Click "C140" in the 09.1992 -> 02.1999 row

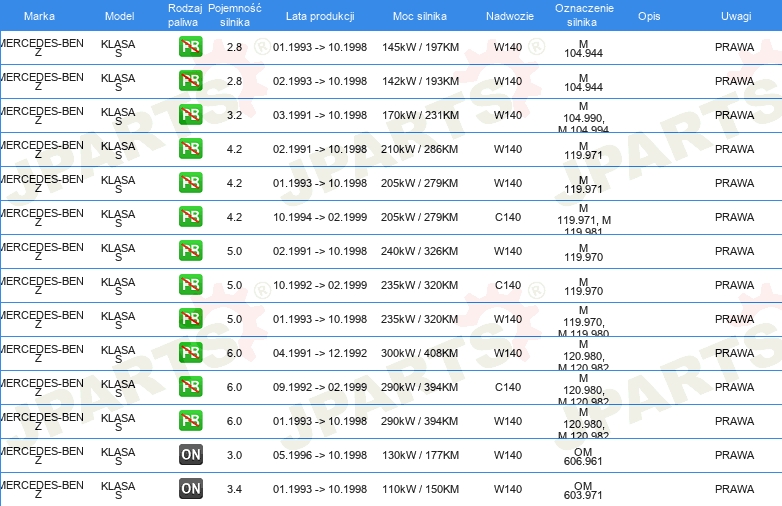click(508, 387)
